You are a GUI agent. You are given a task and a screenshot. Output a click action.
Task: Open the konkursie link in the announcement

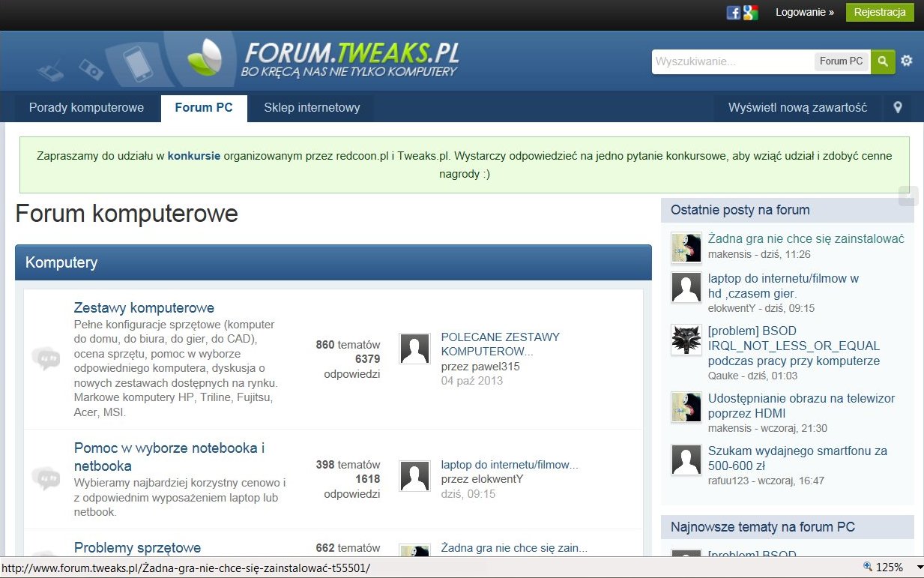click(x=193, y=156)
